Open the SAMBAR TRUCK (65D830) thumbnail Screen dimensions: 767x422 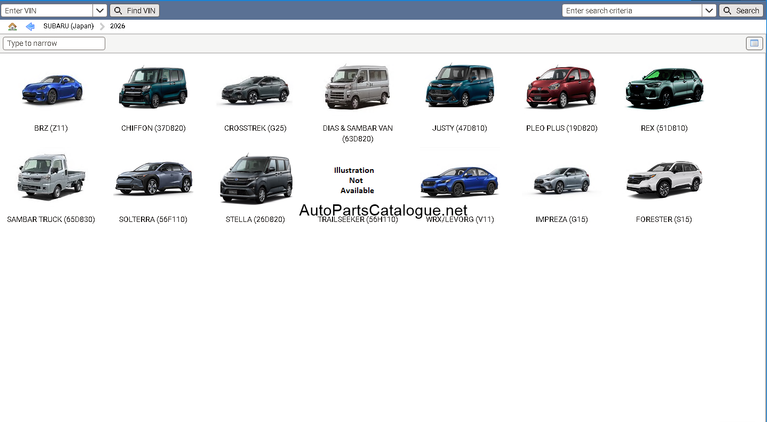coord(51,177)
